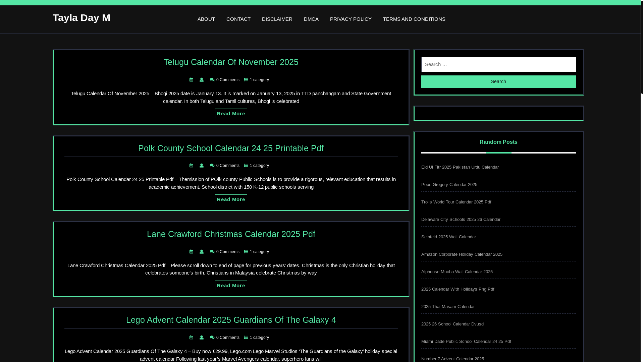The image size is (644, 362).
Task: Click '1 category' text on Lego Advent post
Action: tap(259, 338)
